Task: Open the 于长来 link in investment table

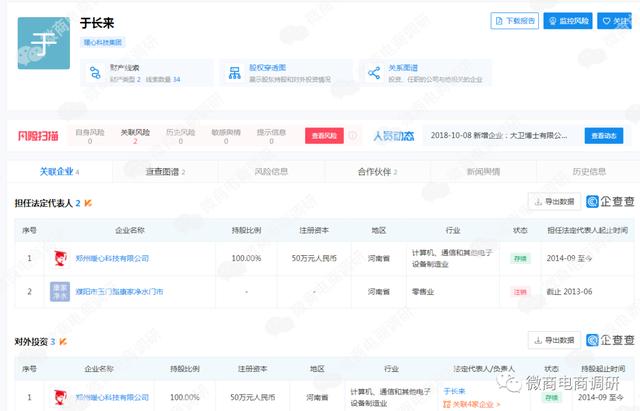Action: pyautogui.click(x=454, y=391)
